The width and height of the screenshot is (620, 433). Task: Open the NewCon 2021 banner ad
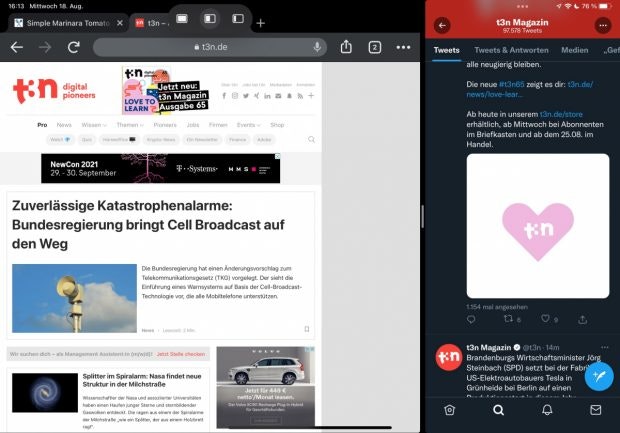click(x=161, y=168)
